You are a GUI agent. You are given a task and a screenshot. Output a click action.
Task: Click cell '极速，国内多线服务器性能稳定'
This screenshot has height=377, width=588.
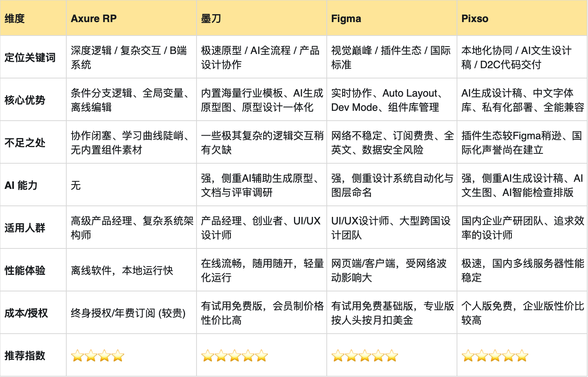(522, 270)
